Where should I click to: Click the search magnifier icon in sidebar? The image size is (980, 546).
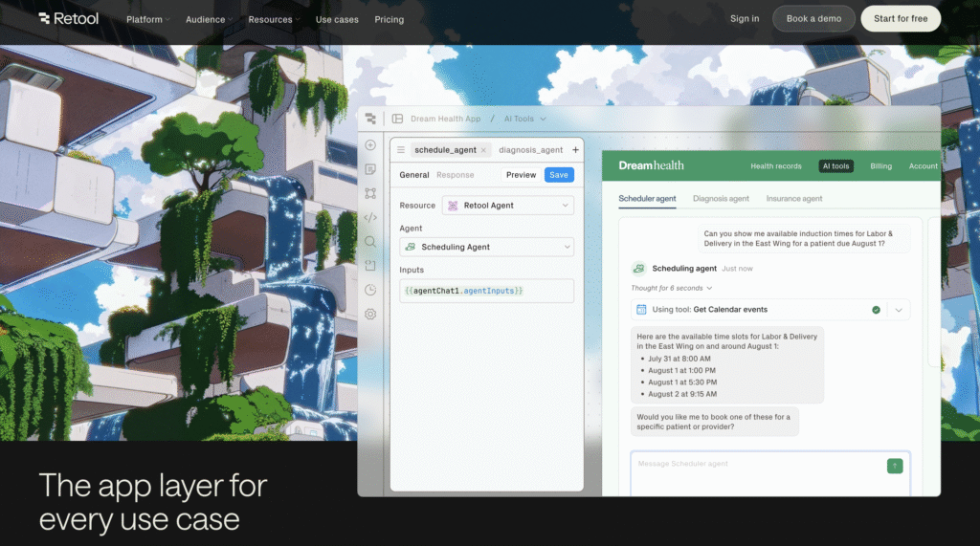coord(370,242)
